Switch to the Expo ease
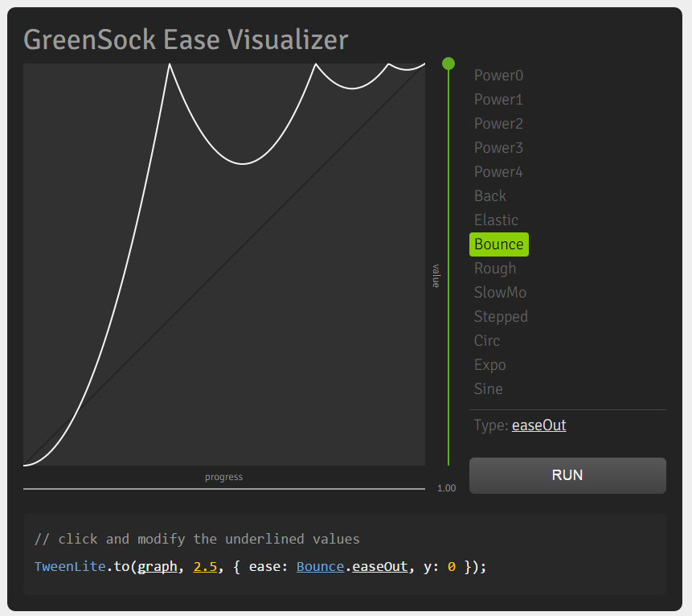Image resolution: width=692 pixels, height=616 pixels. click(490, 365)
